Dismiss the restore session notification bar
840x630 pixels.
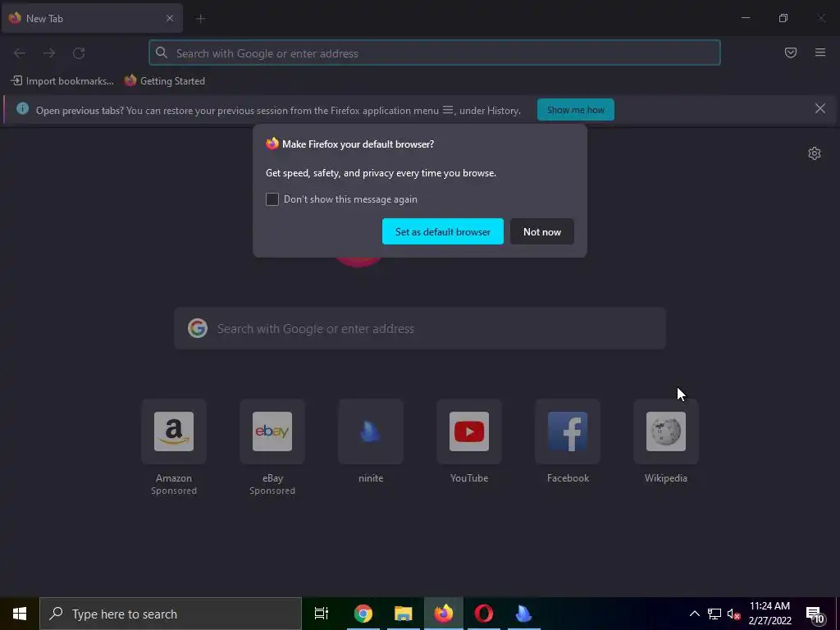(x=819, y=109)
